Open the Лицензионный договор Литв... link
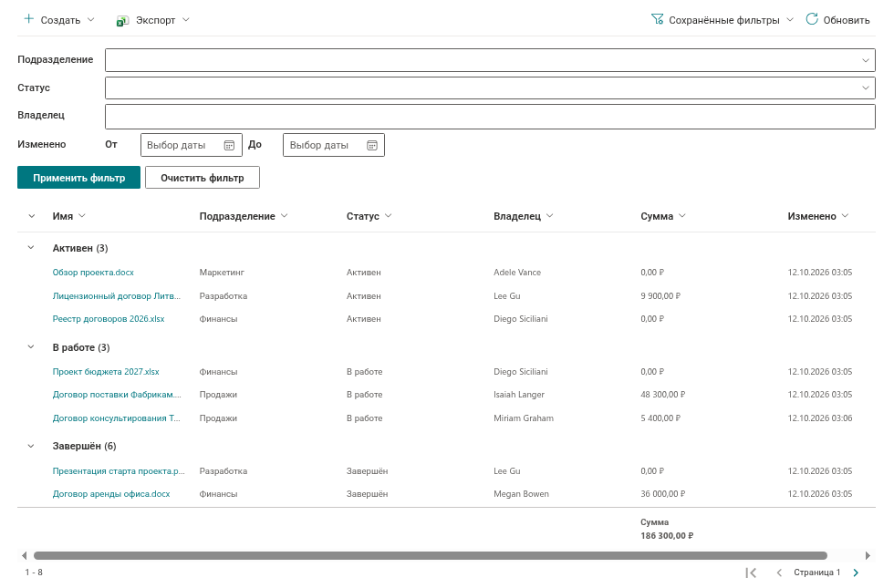894x588 pixels. coord(117,295)
